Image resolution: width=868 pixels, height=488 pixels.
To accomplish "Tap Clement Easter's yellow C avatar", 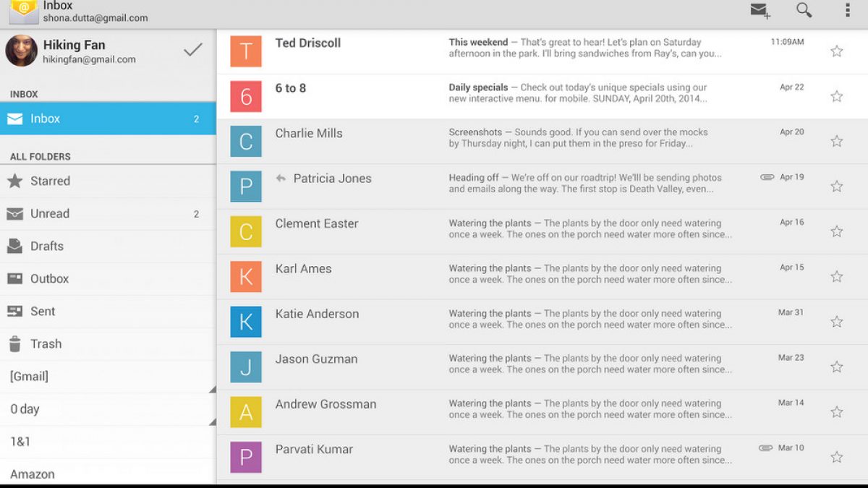I will (x=246, y=231).
